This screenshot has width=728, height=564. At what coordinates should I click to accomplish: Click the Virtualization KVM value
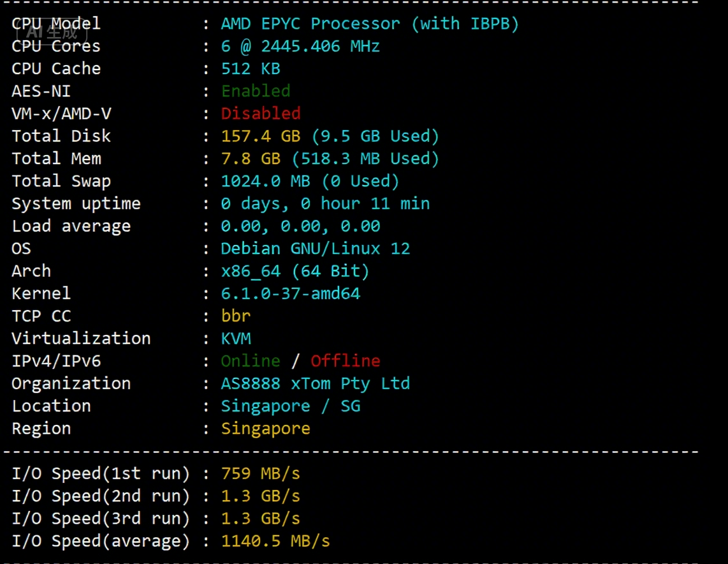[x=236, y=338]
